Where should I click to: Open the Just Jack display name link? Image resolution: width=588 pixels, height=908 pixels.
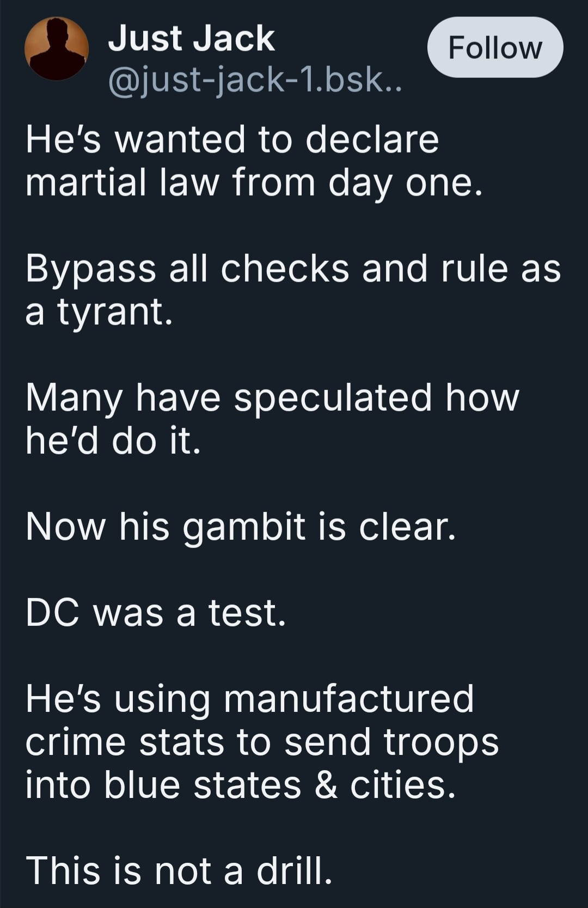tap(191, 39)
